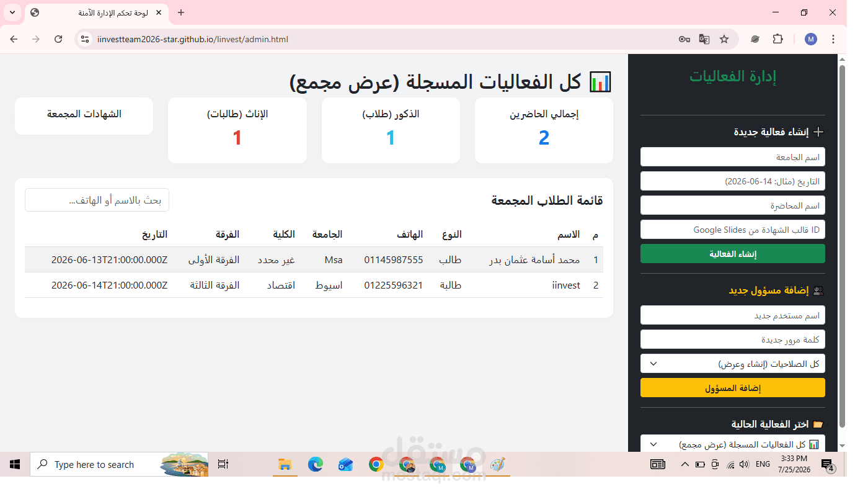
Task: Click the address bar URL
Action: [192, 39]
